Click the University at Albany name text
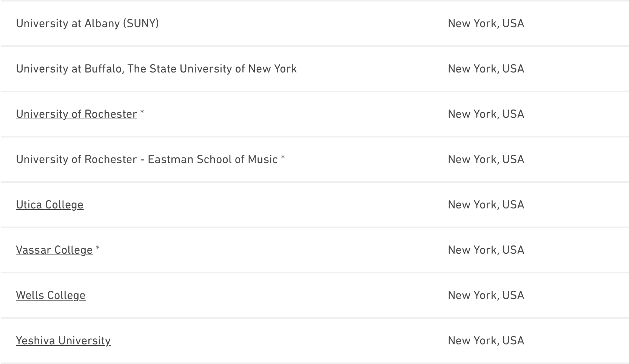629x364 pixels. coord(68,23)
